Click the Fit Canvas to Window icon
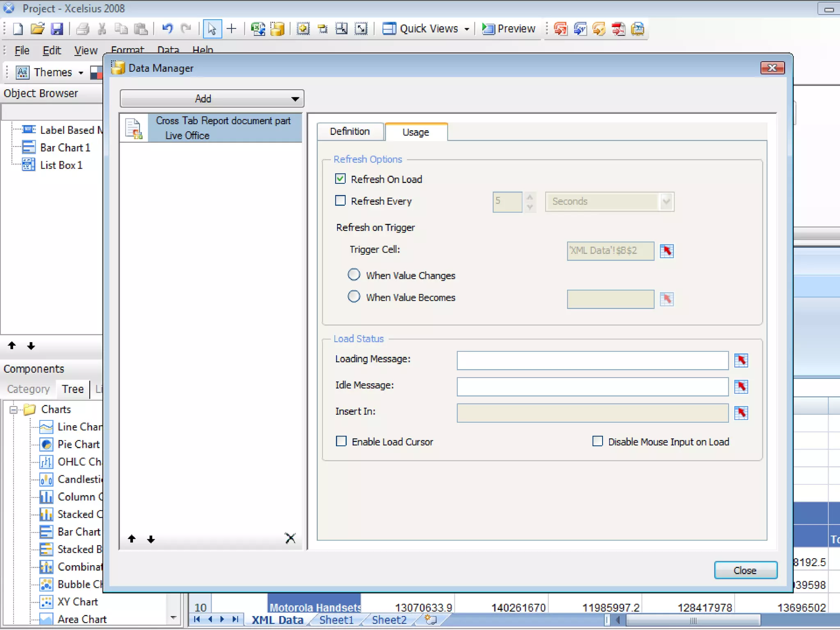Screen dimensions: 840x630 pos(361,29)
